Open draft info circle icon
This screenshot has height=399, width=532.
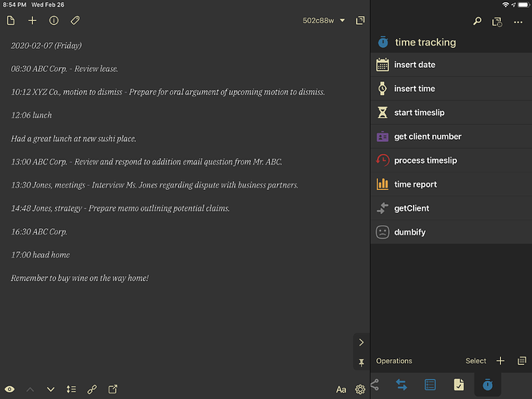pyautogui.click(x=54, y=21)
